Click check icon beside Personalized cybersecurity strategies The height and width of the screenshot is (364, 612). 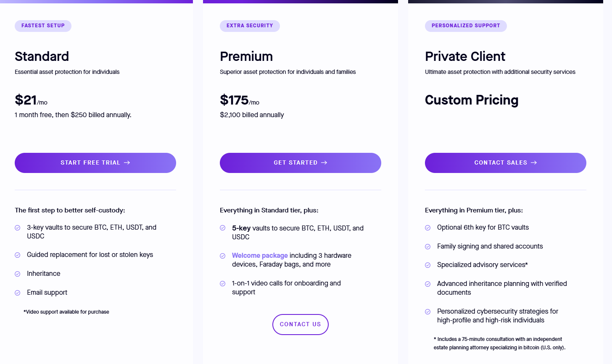point(428,312)
